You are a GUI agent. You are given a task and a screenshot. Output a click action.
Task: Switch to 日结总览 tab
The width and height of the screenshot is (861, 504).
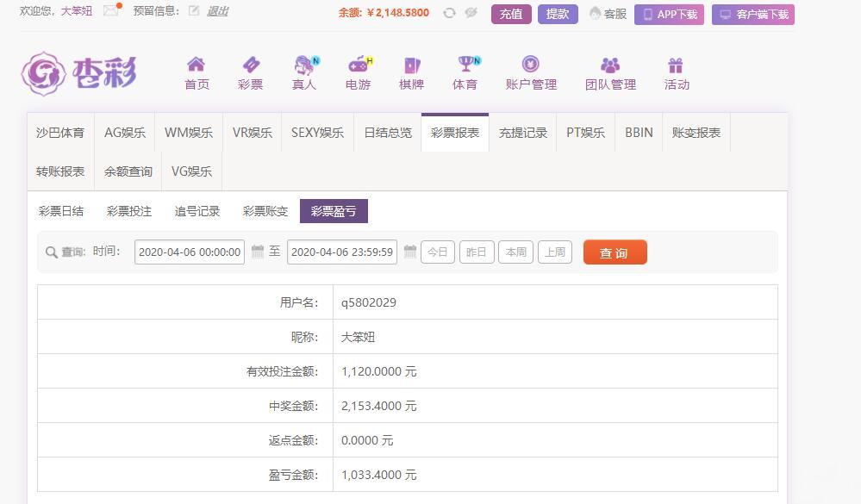click(388, 133)
